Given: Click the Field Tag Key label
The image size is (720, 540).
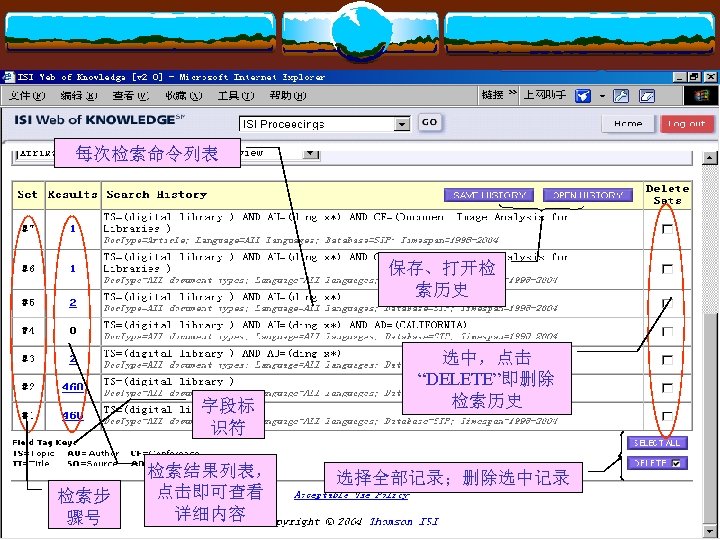Looking at the screenshot, I should click(45, 443).
